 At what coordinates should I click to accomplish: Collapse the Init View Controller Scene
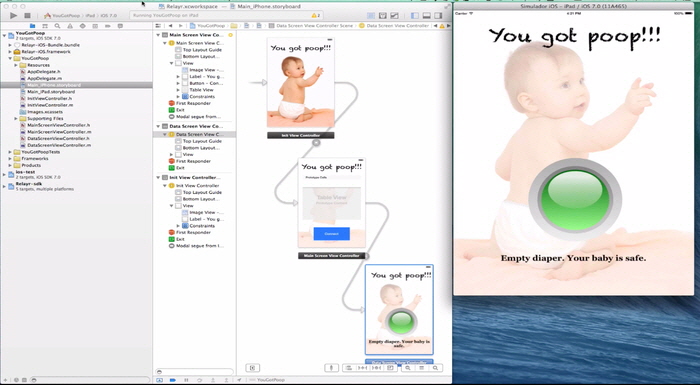click(x=158, y=177)
